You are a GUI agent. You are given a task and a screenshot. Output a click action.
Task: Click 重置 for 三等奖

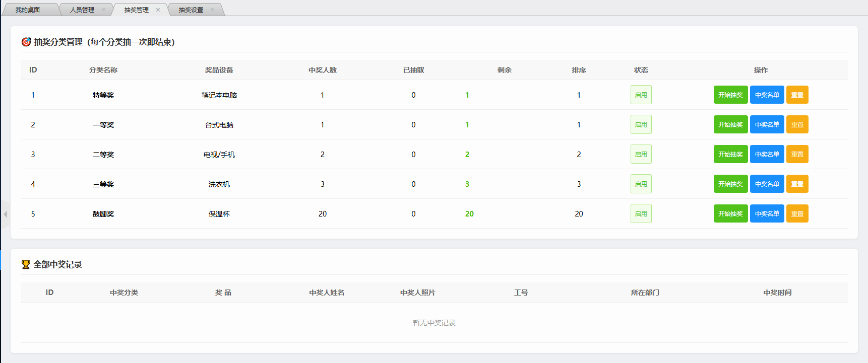[797, 184]
